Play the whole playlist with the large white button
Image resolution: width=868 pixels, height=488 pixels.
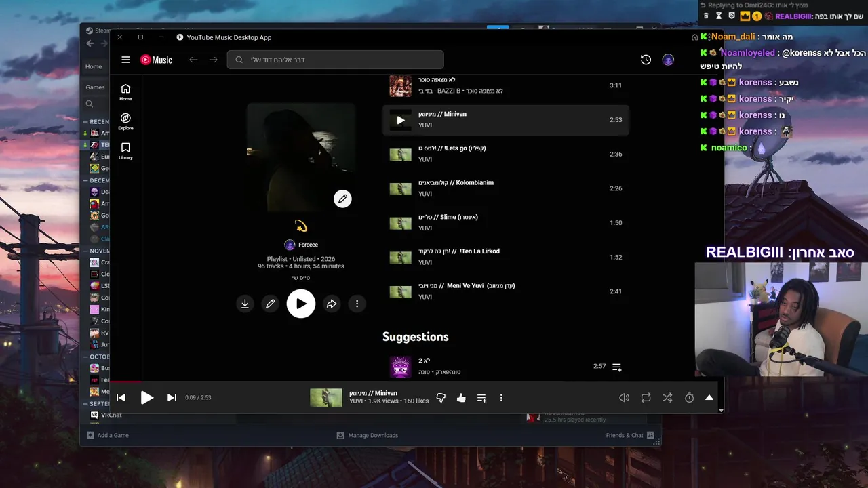click(301, 304)
